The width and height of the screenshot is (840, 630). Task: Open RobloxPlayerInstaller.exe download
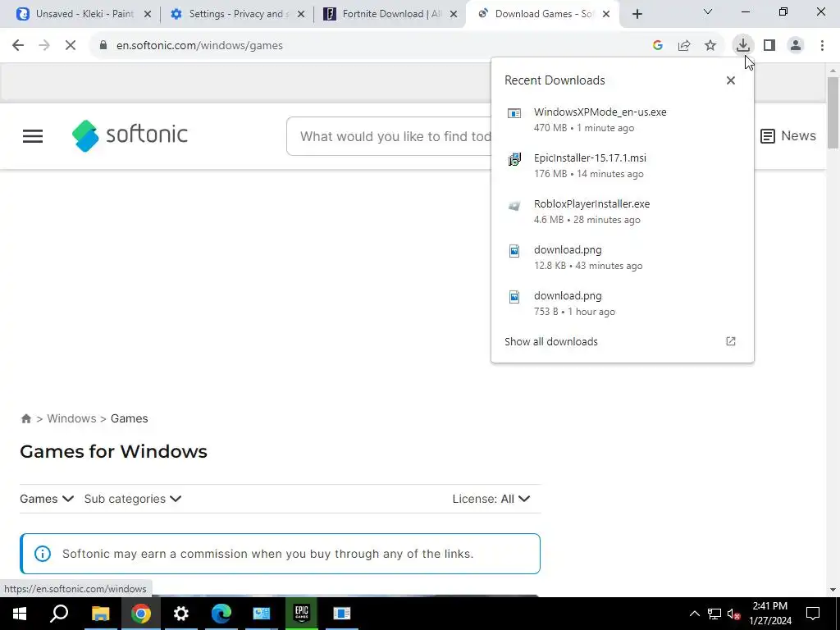(622, 212)
